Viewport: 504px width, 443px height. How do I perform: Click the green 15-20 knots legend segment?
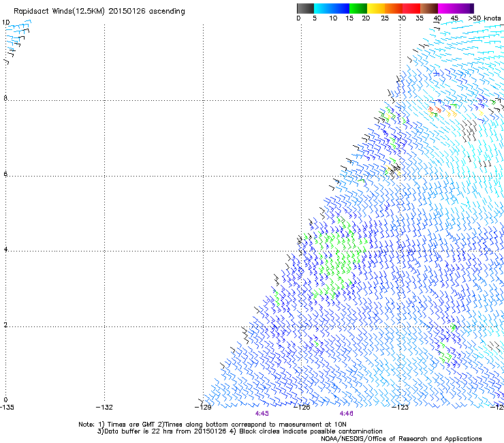click(358, 8)
